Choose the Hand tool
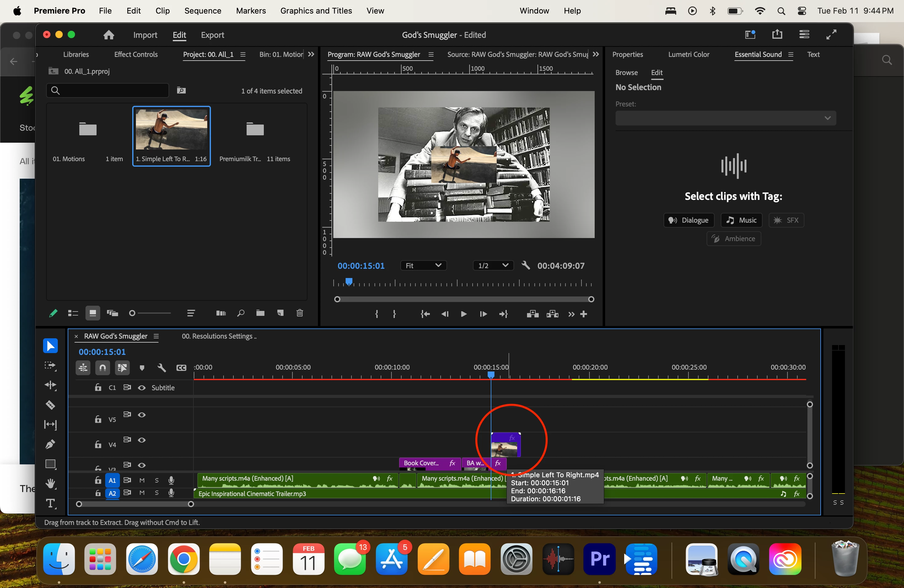Image resolution: width=904 pixels, height=588 pixels. pyautogui.click(x=50, y=483)
